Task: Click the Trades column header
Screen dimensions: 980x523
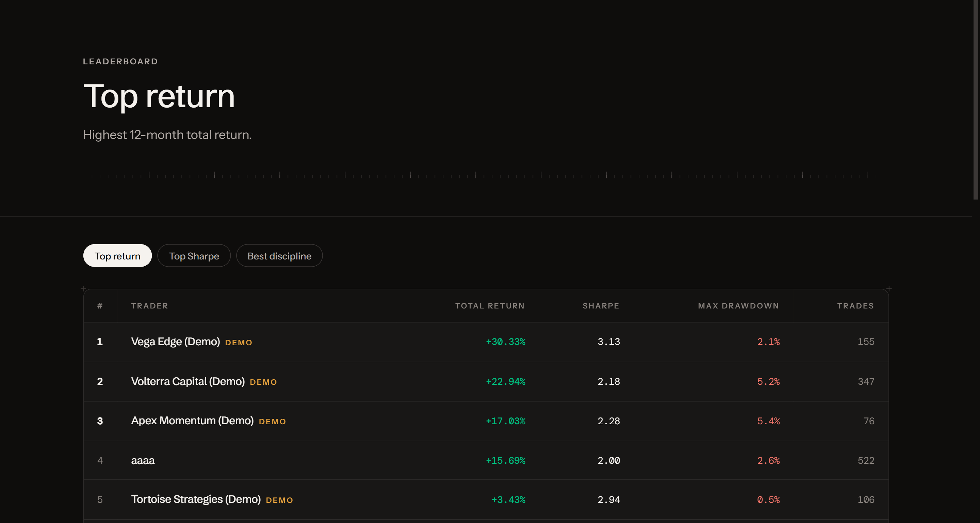Action: click(x=855, y=306)
